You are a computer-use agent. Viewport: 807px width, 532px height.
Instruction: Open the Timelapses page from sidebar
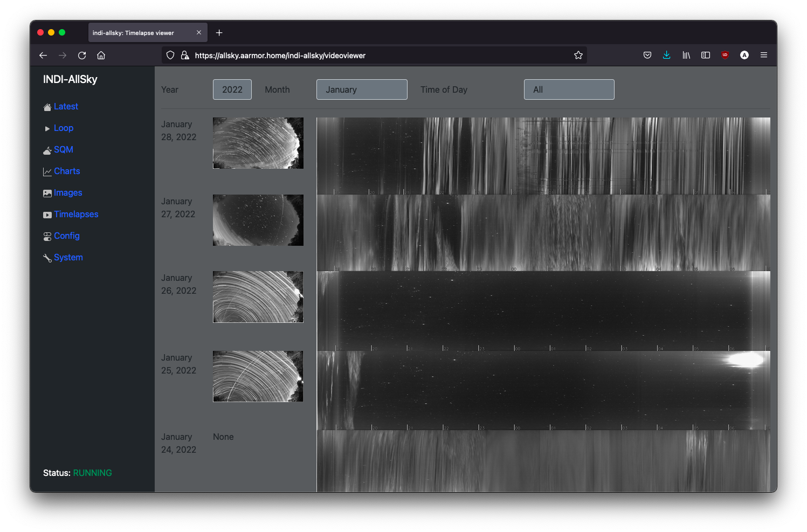(76, 214)
